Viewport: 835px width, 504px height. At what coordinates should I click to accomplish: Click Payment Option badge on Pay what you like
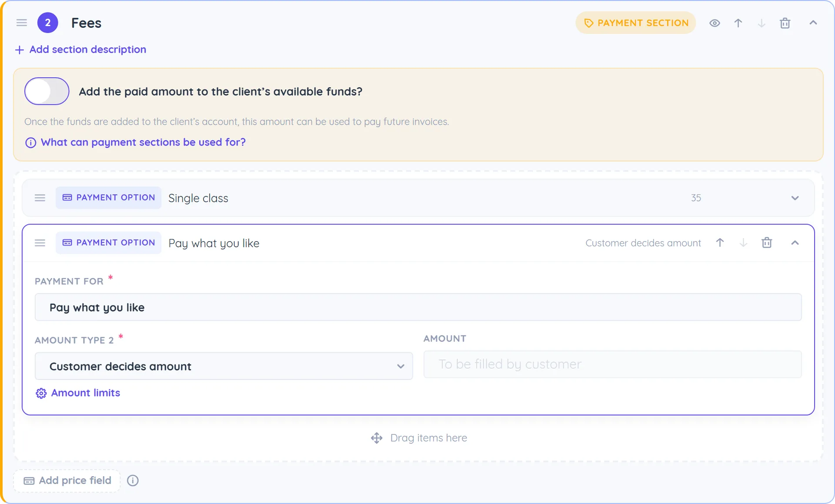click(x=109, y=243)
